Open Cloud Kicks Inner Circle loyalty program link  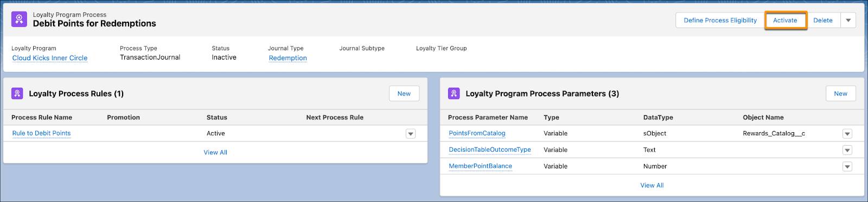(50, 58)
